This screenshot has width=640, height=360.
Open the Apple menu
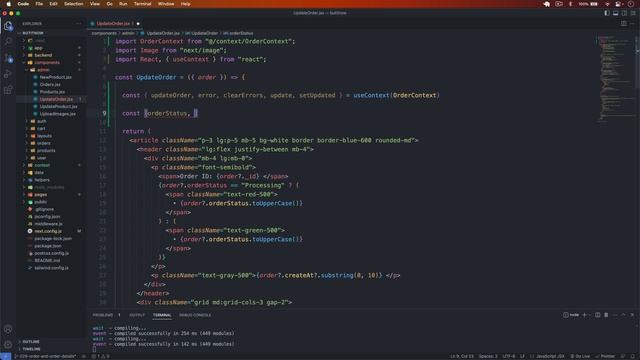point(9,4)
